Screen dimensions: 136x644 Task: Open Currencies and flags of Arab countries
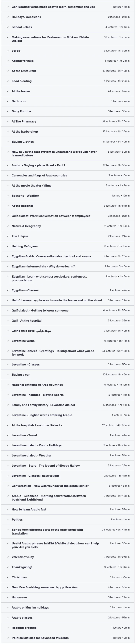68,175
